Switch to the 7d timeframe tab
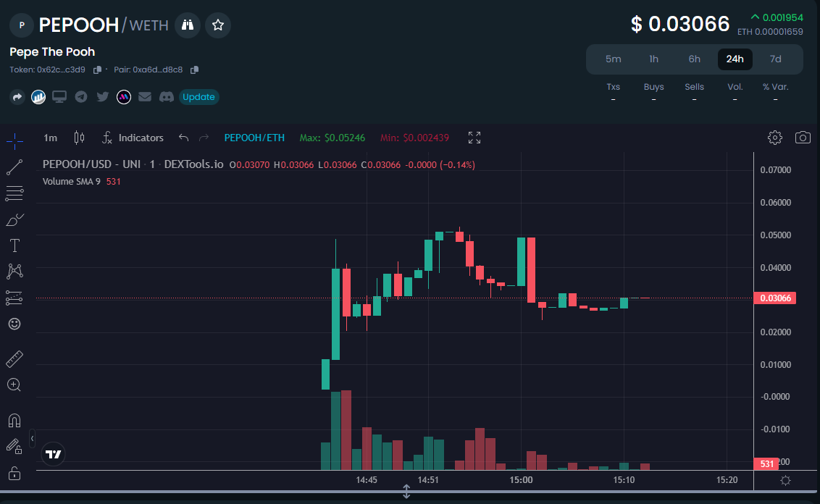This screenshot has width=820, height=504. pyautogui.click(x=775, y=59)
